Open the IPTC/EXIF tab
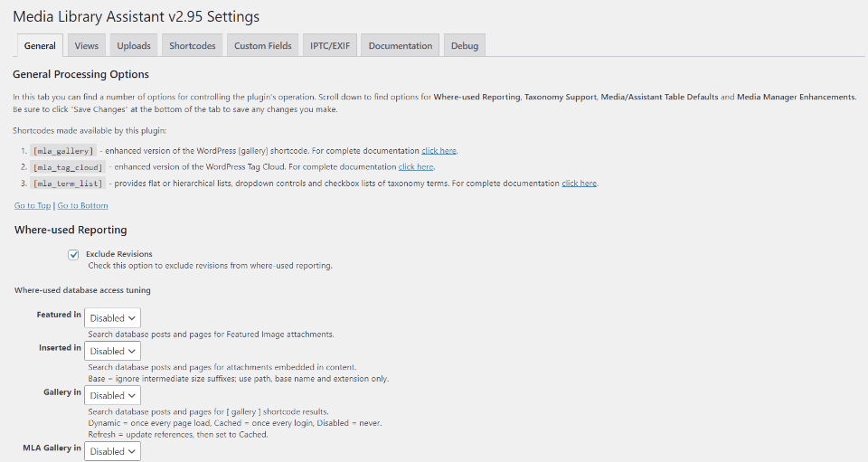The height and width of the screenshot is (462, 868). click(x=331, y=46)
